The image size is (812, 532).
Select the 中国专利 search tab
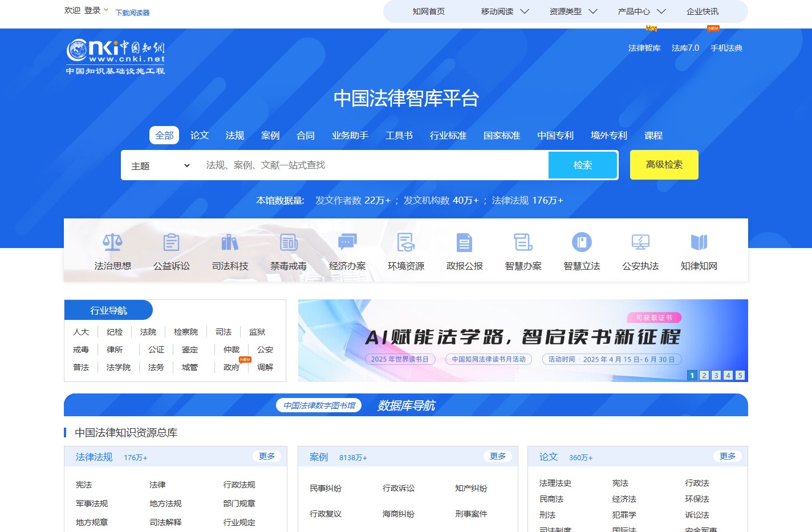[x=555, y=135]
